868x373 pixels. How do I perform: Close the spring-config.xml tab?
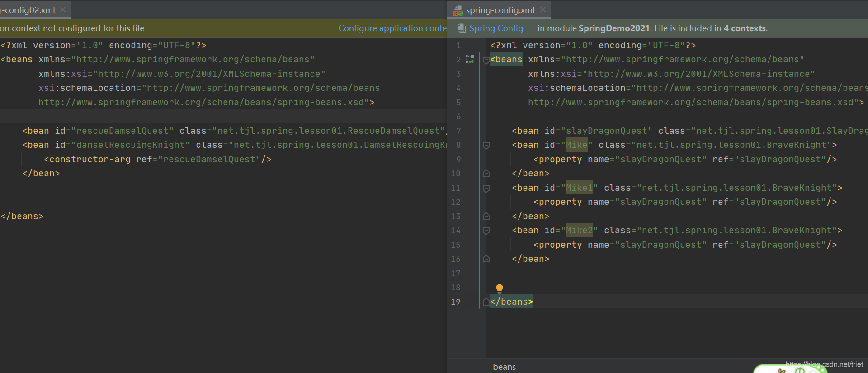tap(543, 9)
